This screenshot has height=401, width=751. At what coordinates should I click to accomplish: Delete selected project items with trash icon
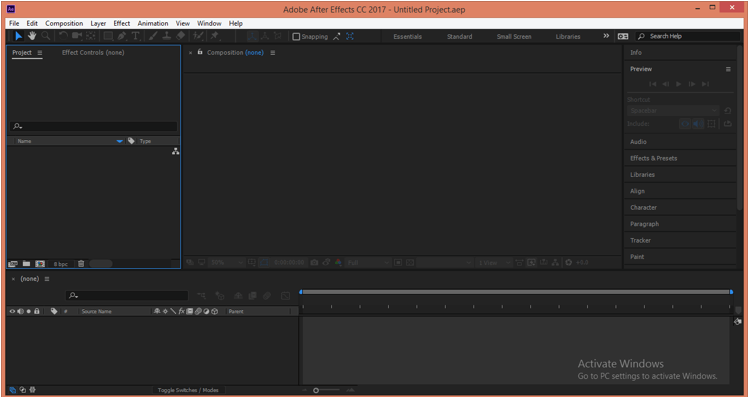(x=81, y=265)
